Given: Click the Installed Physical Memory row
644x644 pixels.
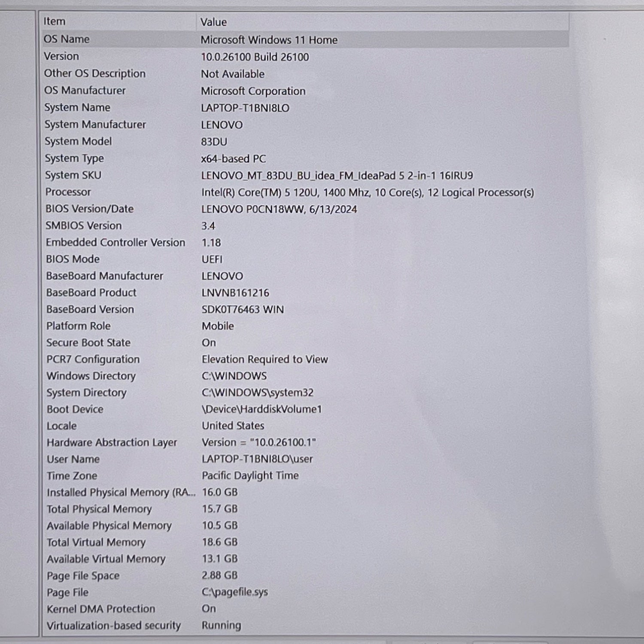Looking at the screenshot, I should (121, 492).
